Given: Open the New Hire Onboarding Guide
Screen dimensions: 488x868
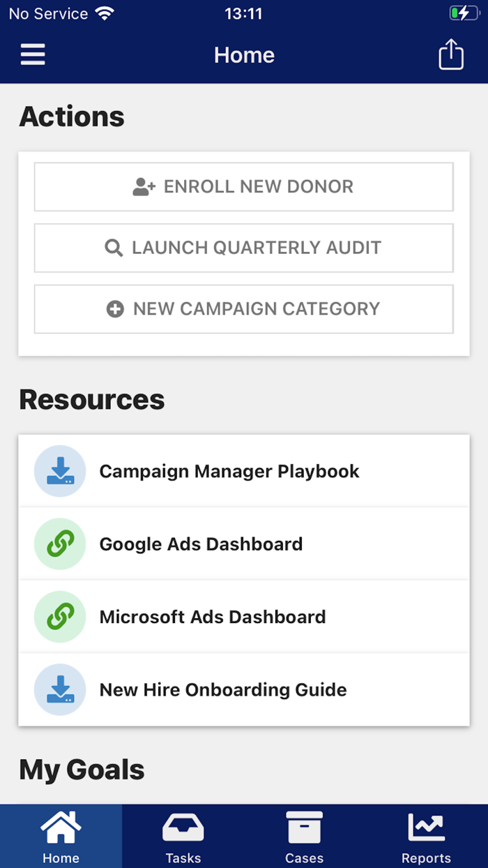Looking at the screenshot, I should pyautogui.click(x=224, y=689).
